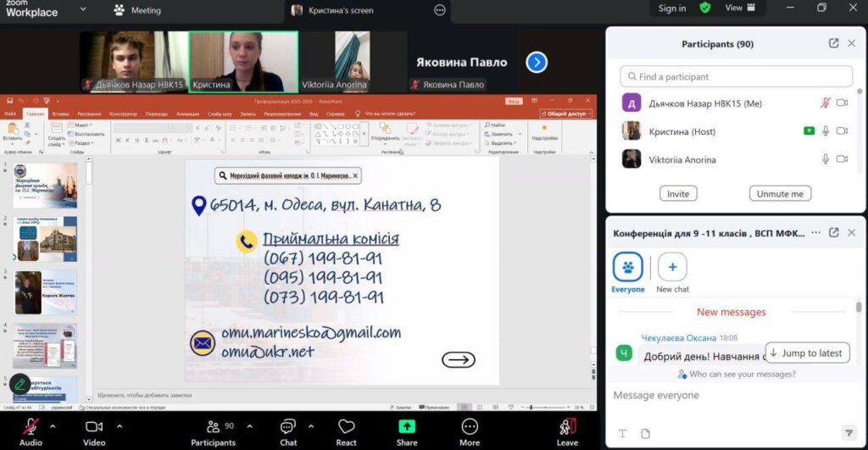Open the View layout dropdown
Viewport: 868px width, 450px height.
(739, 8)
